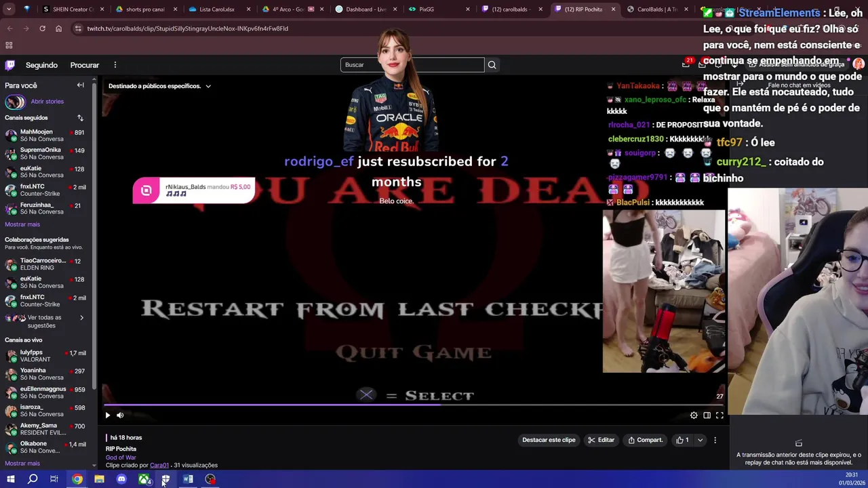This screenshot has width=868, height=488.
Task: Click the Editar clip button
Action: tap(601, 440)
